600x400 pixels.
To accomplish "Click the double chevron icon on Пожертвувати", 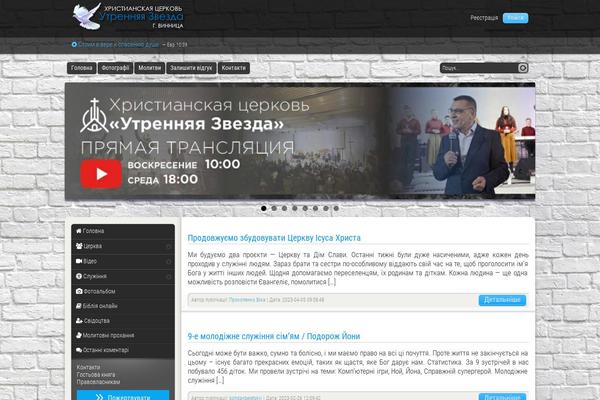I will click(x=99, y=397).
